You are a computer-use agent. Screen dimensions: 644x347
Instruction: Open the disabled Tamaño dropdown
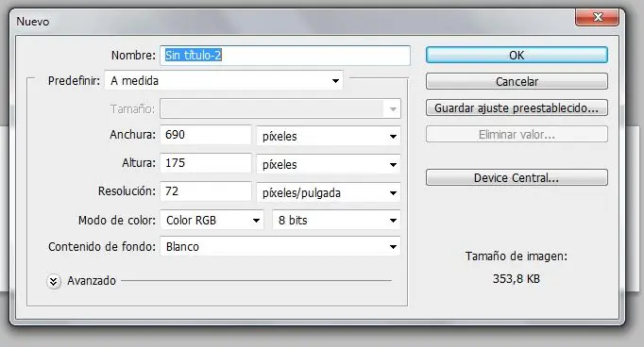point(280,108)
